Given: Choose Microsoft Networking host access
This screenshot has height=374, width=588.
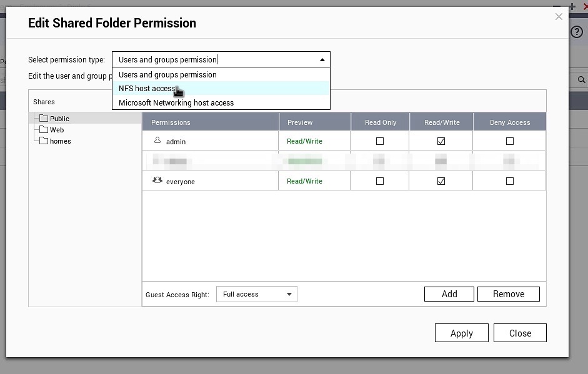Looking at the screenshot, I should click(x=176, y=103).
